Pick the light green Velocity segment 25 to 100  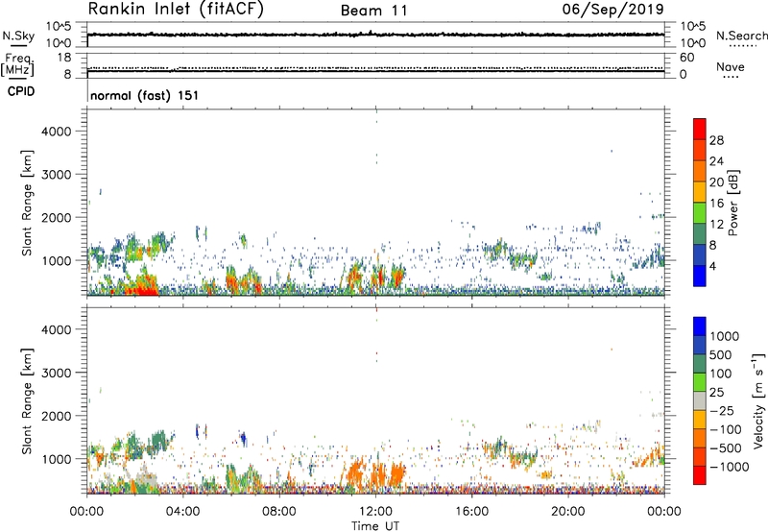pos(700,382)
